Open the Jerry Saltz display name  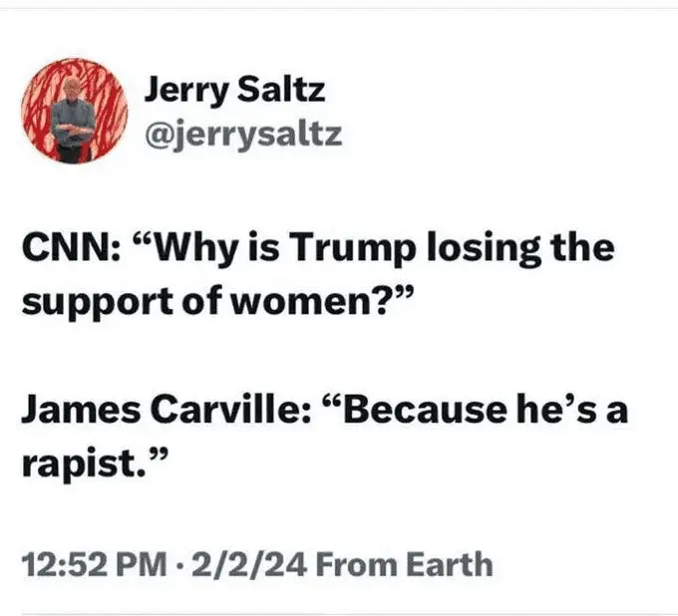coord(235,92)
